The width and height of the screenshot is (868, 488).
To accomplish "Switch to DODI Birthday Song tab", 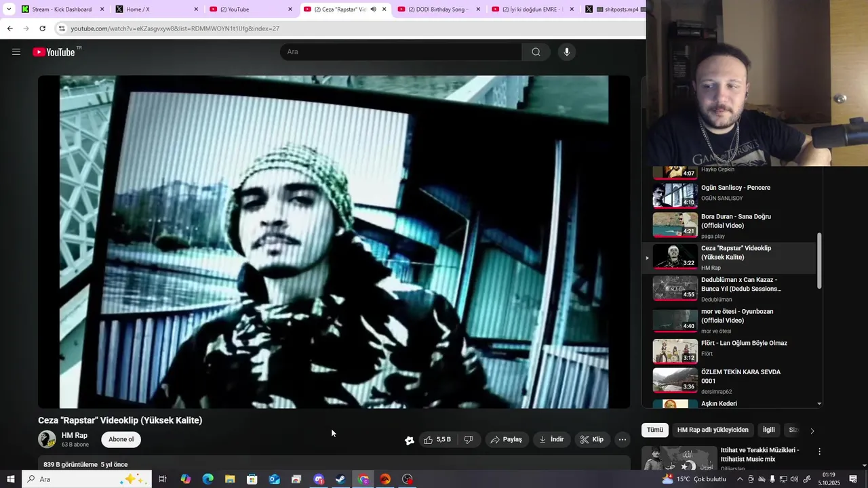I will tap(438, 9).
